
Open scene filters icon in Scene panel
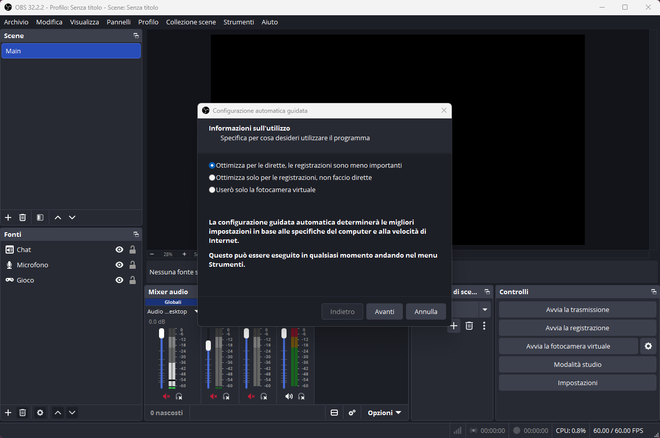click(40, 218)
